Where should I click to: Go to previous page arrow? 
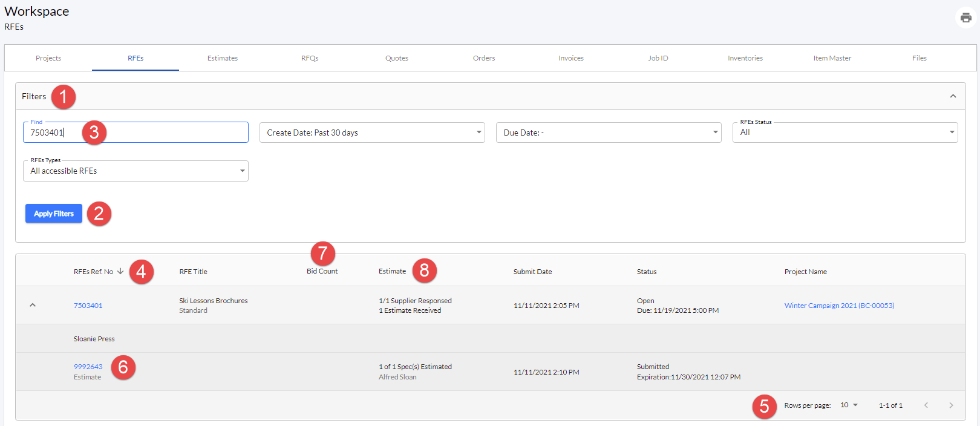coord(926,405)
